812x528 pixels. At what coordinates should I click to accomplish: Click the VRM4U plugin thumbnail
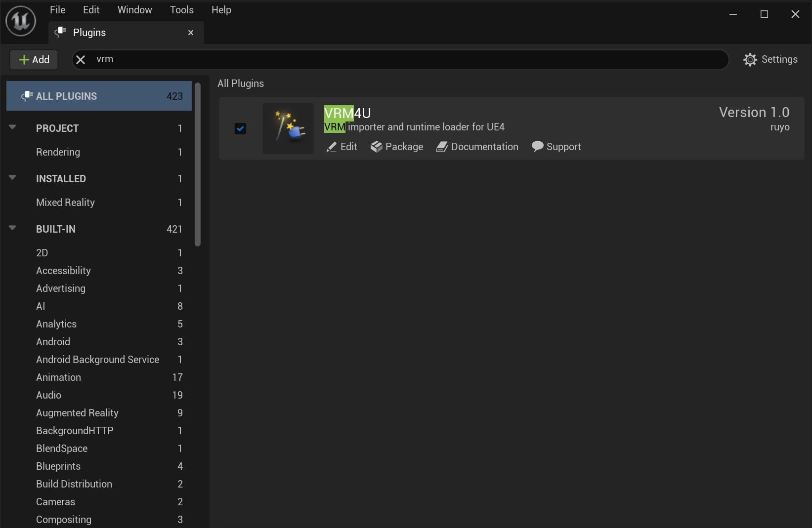pos(288,128)
